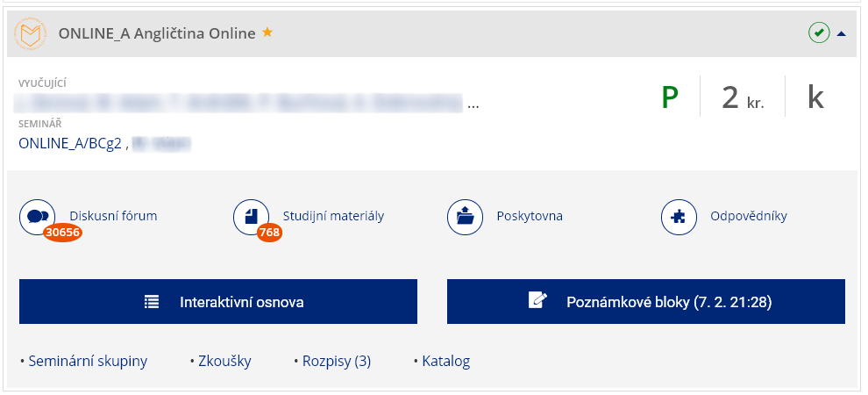Open the Zkoušky link

[x=224, y=361]
